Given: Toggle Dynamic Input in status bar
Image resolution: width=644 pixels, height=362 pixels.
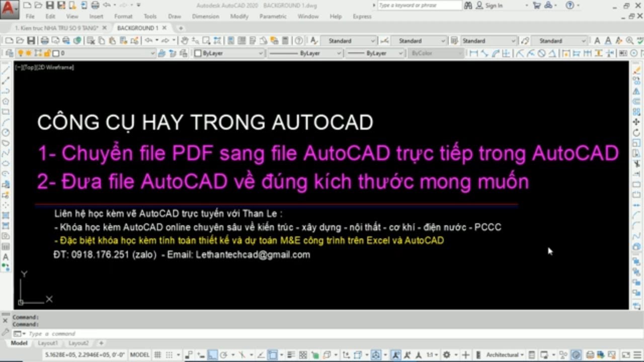Looking at the screenshot, I should pos(201,355).
